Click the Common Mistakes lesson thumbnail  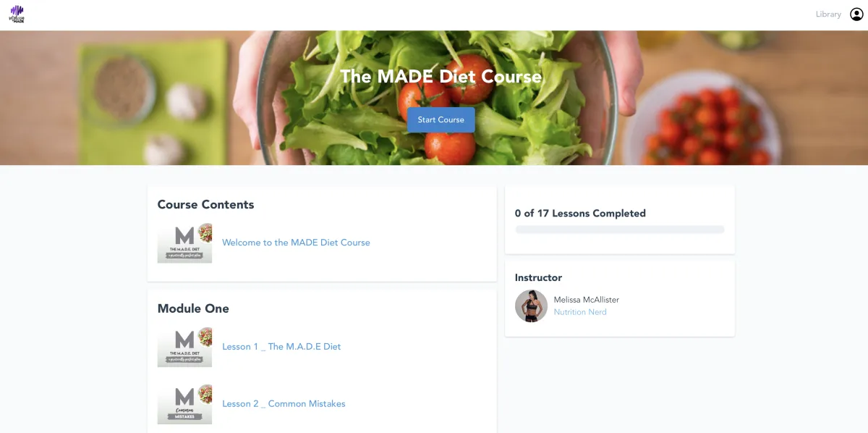point(184,404)
